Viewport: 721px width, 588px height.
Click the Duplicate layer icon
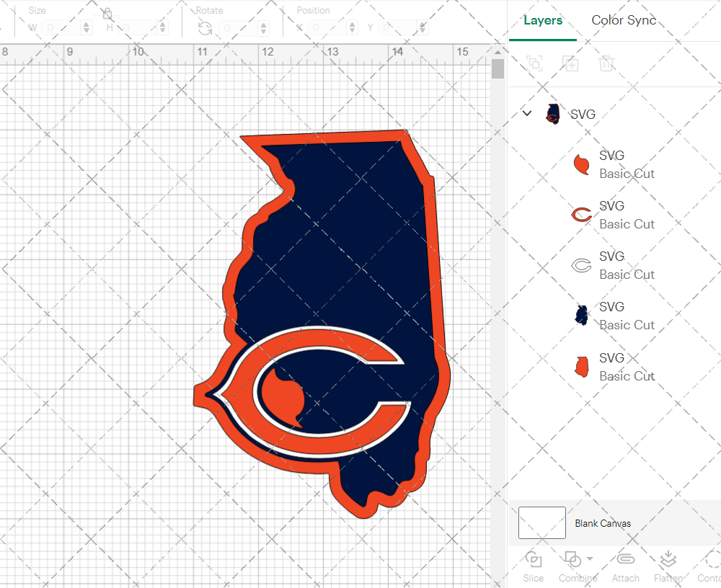570,63
